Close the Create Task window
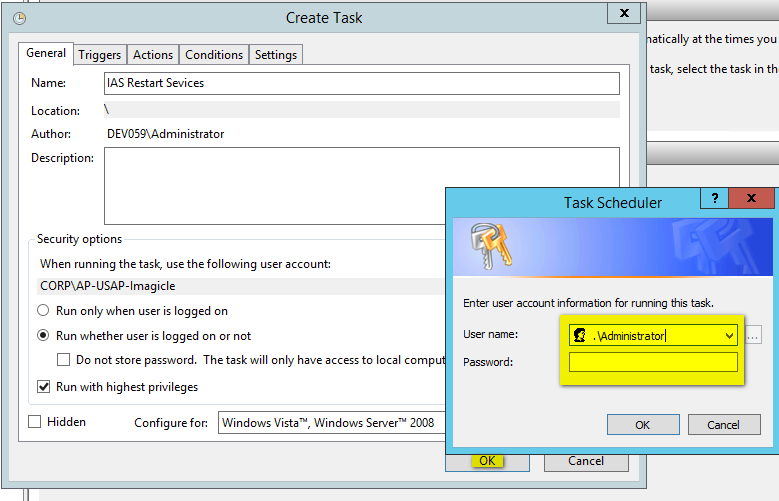This screenshot has height=501, width=779. 624,13
